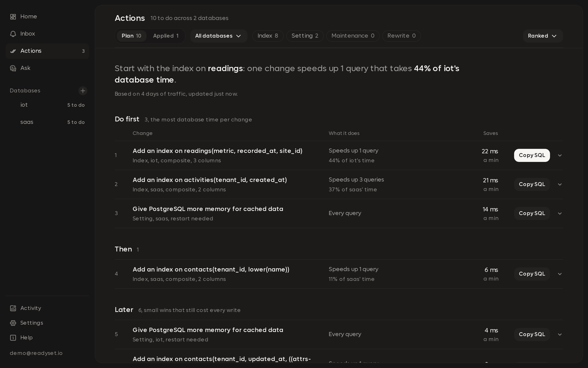Click the Help info icon

(13, 338)
